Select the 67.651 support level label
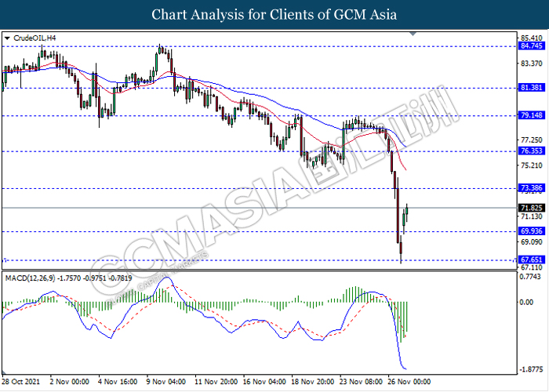 (531, 260)
